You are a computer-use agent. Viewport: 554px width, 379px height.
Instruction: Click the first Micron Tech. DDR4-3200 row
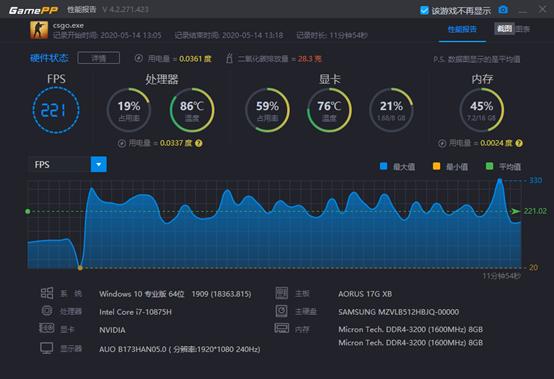point(411,329)
